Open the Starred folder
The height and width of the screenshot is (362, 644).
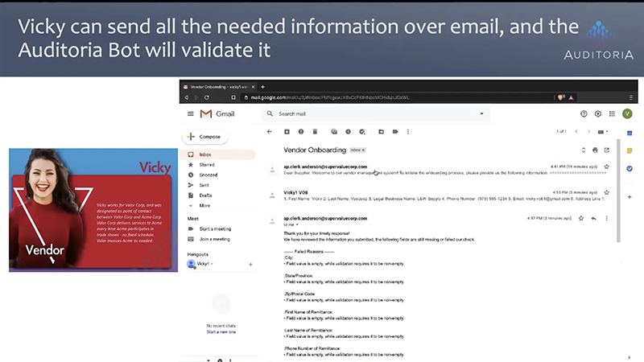(207, 165)
